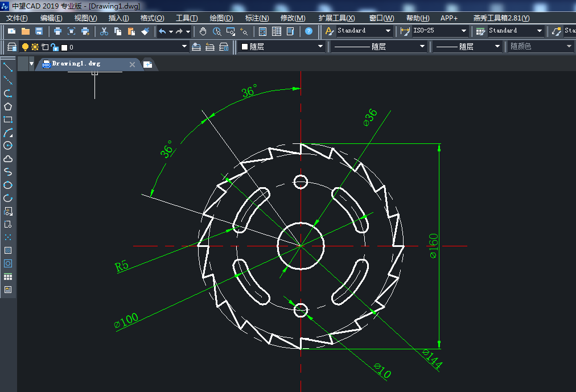
Task: Select the Spline tool
Action: click(x=8, y=172)
